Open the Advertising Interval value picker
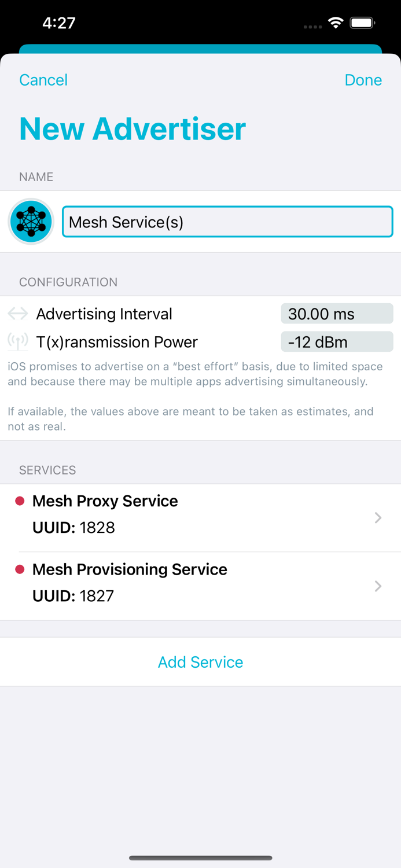 [x=337, y=314]
